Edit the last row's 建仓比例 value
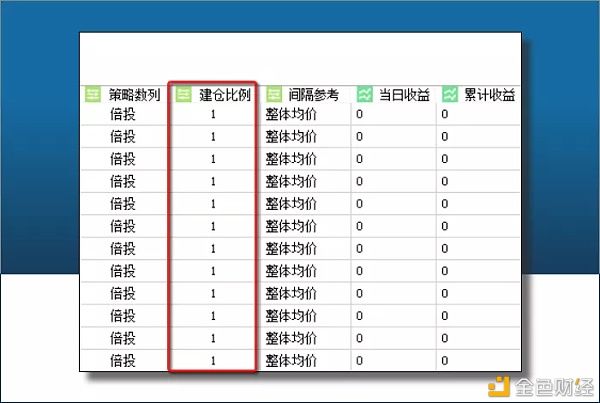The width and height of the screenshot is (600, 403). (x=213, y=360)
